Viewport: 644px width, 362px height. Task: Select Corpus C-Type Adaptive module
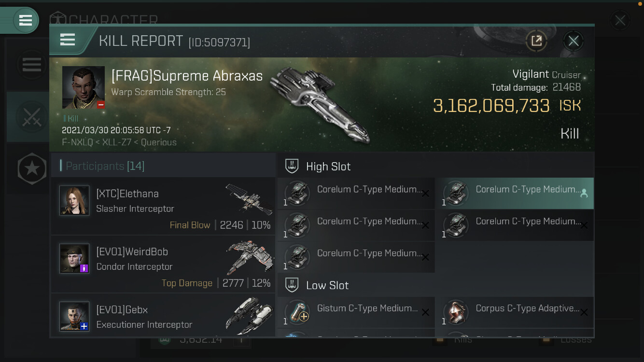point(514,313)
